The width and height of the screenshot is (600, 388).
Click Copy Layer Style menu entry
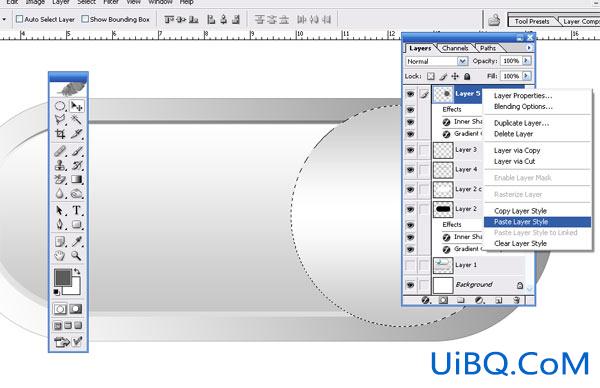click(x=520, y=211)
